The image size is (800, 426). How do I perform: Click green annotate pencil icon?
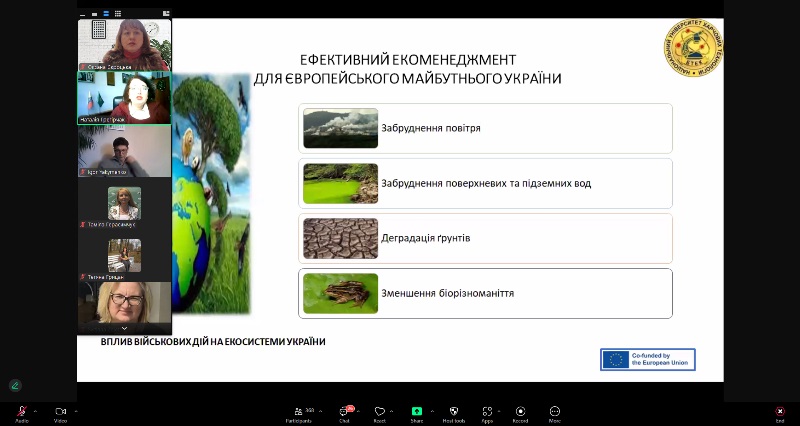pyautogui.click(x=15, y=386)
